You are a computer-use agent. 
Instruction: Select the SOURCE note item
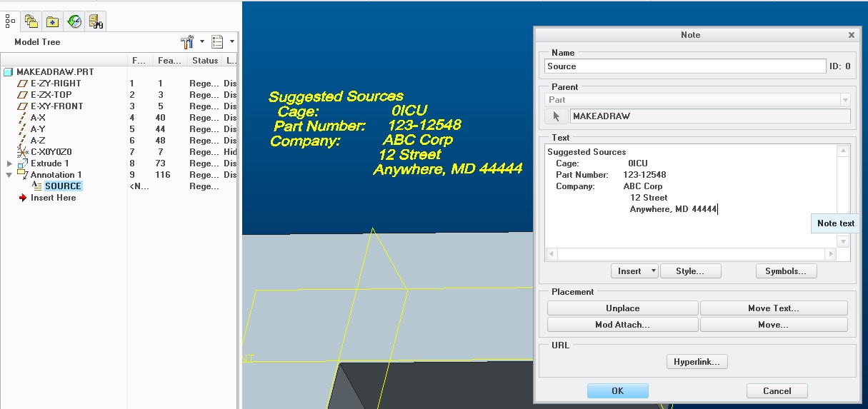coord(63,186)
